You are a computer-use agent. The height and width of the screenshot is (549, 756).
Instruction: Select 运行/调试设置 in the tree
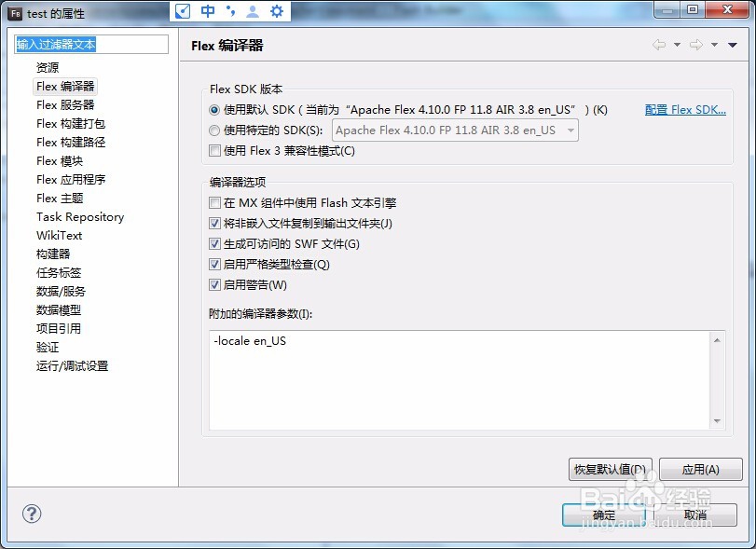72,366
